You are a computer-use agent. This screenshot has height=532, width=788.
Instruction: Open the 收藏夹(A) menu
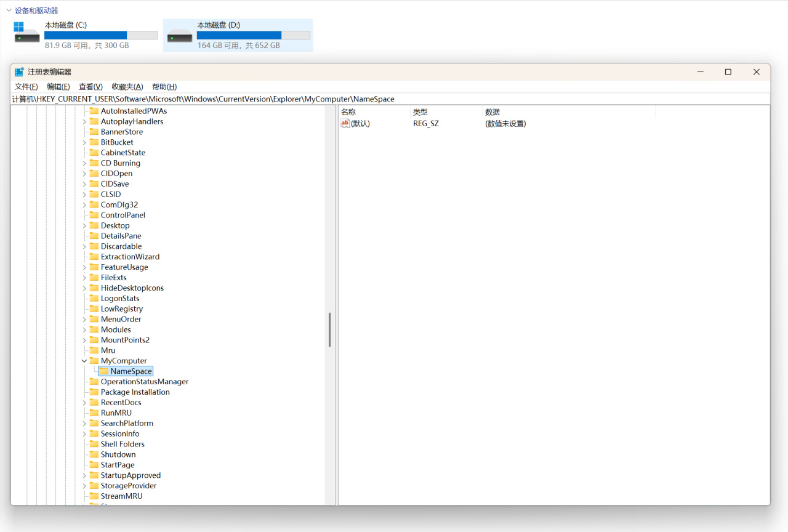(x=127, y=87)
